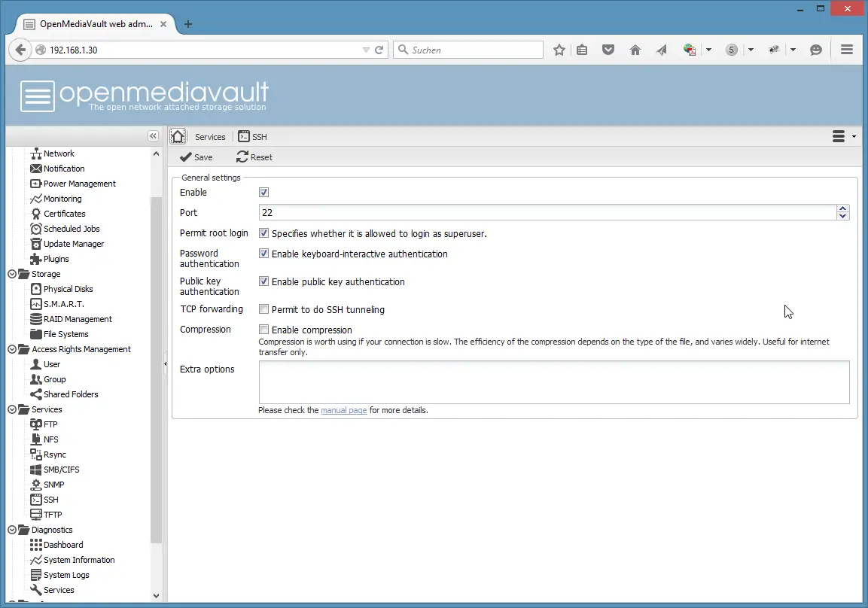Select the Plugins puzzle icon
Viewport: 868px width, 608px height.
pos(36,258)
